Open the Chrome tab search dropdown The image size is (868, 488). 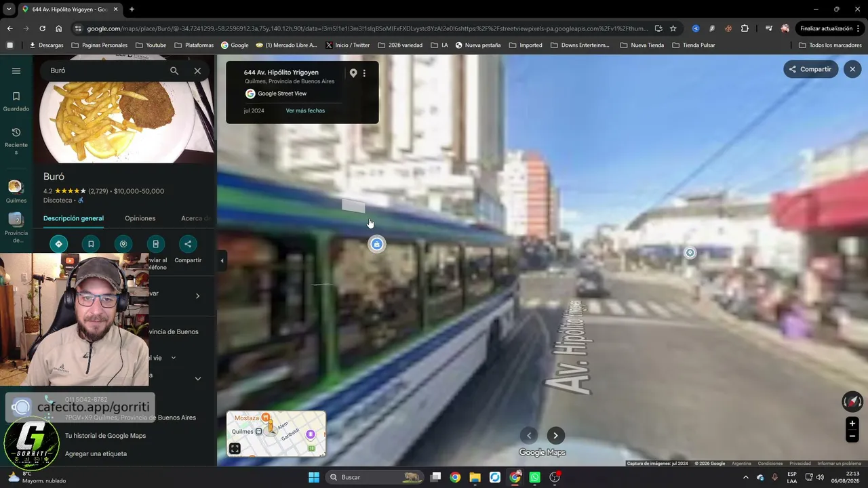[9, 9]
